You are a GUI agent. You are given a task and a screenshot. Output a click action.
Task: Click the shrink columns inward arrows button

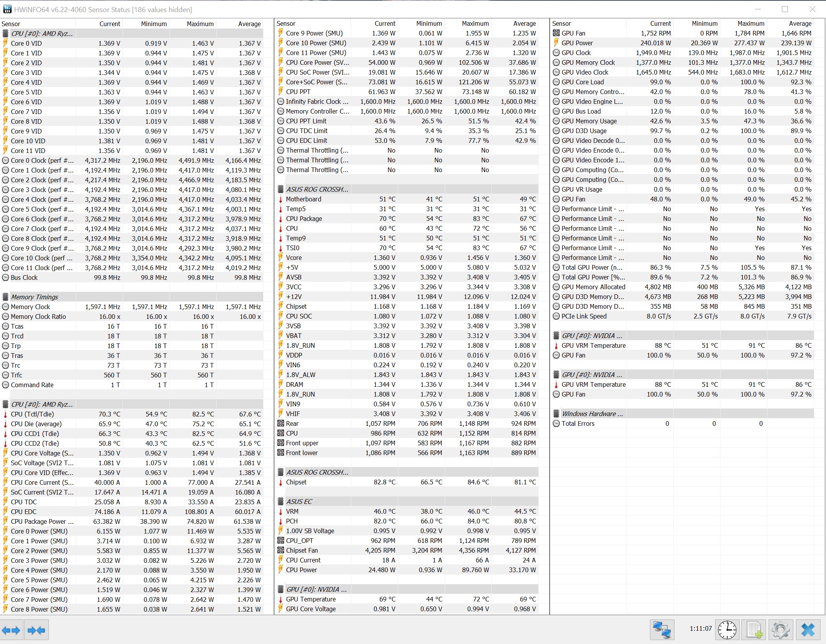[x=36, y=630]
